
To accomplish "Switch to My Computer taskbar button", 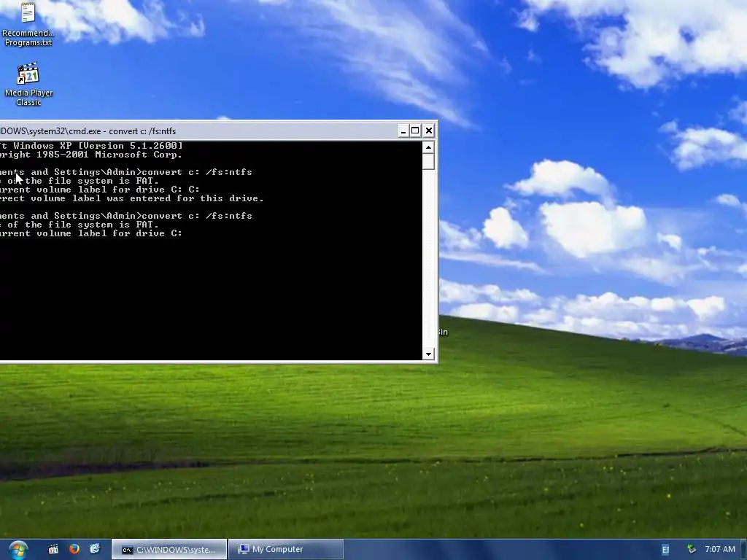I will [x=286, y=550].
